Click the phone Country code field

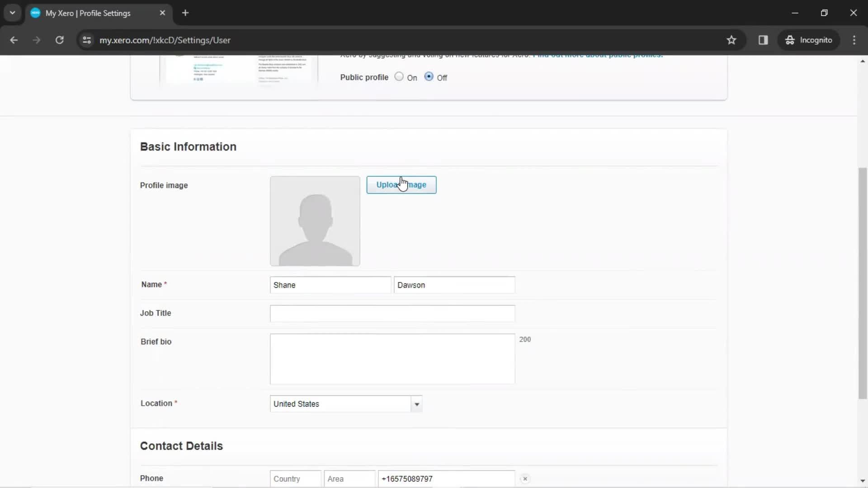(295, 479)
